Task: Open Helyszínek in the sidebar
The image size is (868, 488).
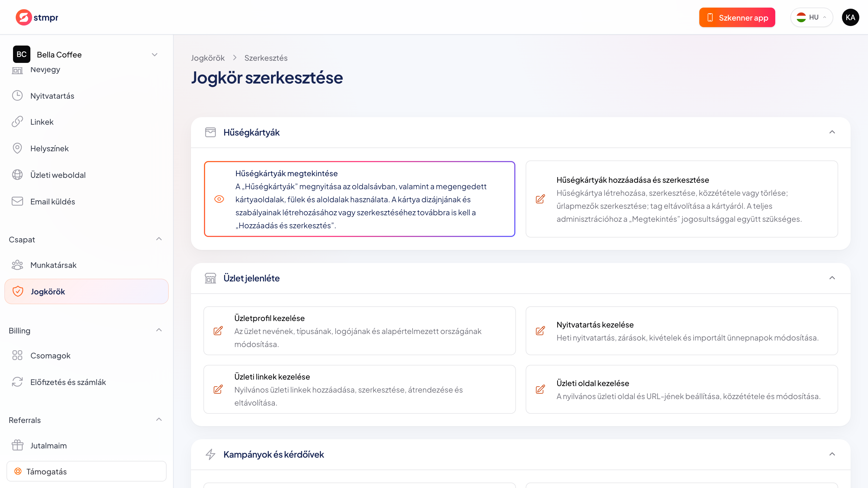Action: (x=87, y=149)
